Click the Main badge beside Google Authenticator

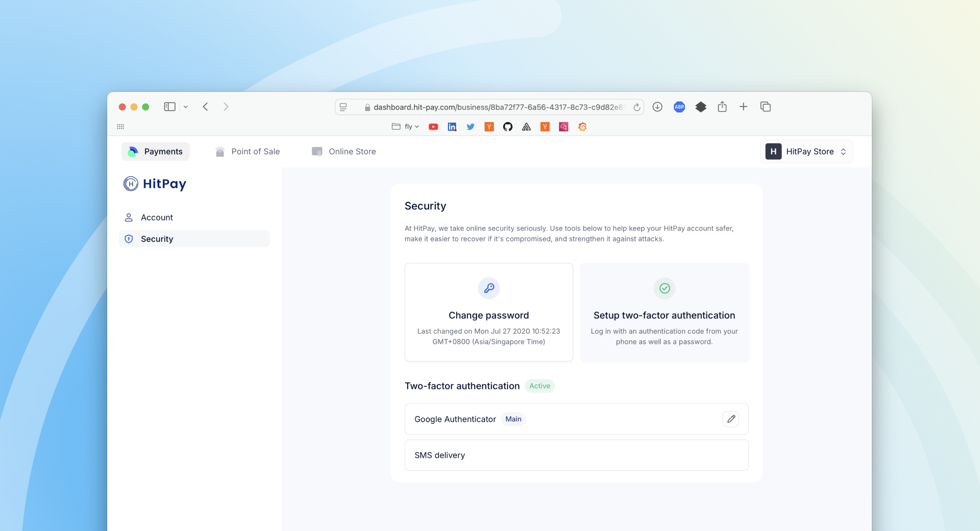coord(513,419)
